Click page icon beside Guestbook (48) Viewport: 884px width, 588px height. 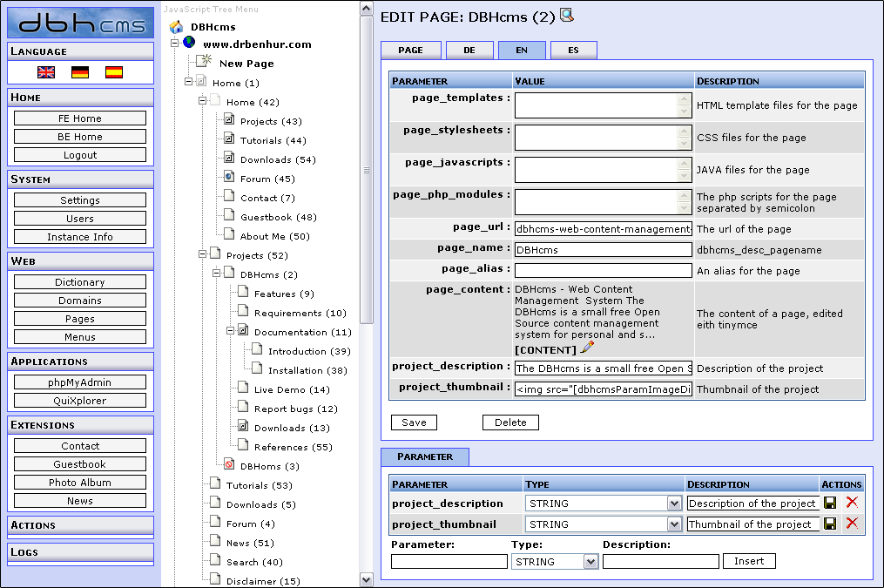[229, 215]
